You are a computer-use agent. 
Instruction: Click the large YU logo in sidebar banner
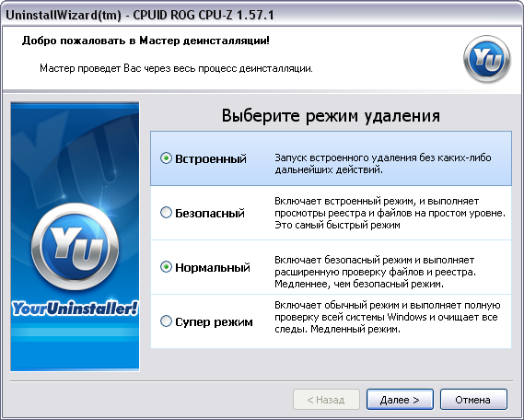pos(75,247)
